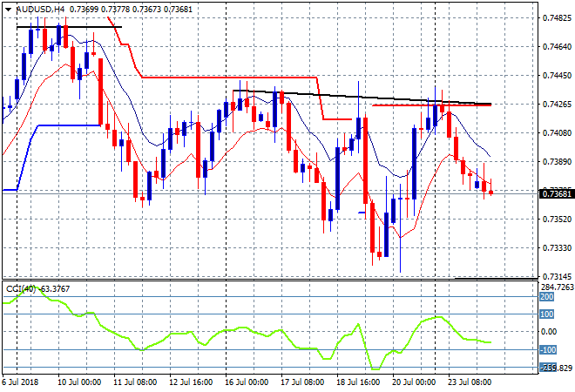Click the AUDUSD,H4 chart title text
The image size is (575, 392).
click(x=40, y=10)
